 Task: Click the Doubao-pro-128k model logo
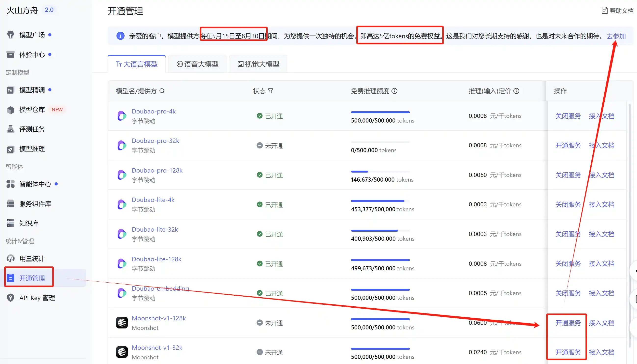(x=122, y=175)
